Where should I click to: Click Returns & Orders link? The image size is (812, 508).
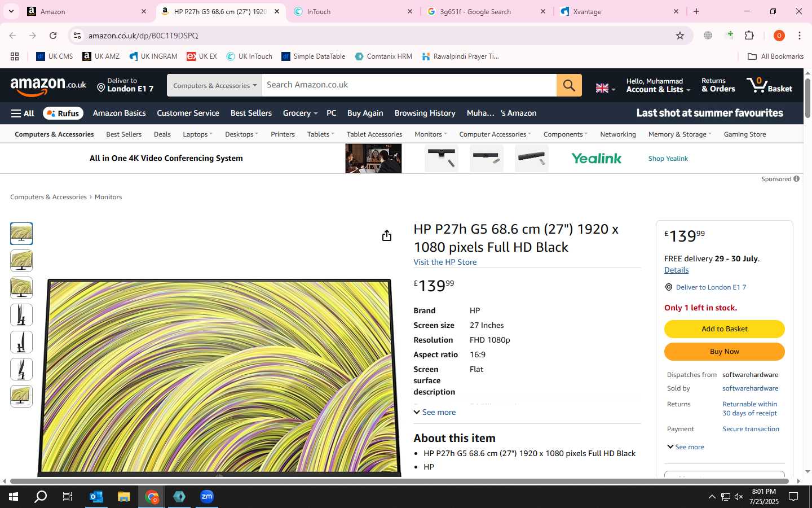tap(718, 85)
